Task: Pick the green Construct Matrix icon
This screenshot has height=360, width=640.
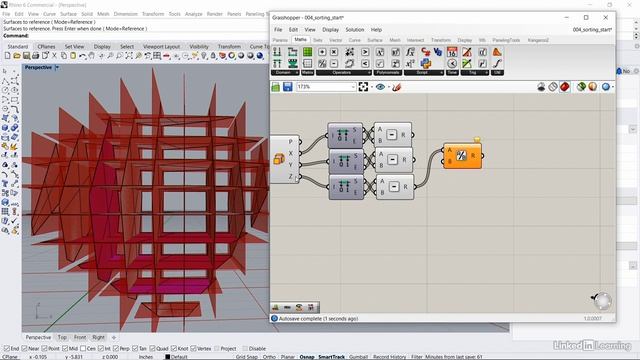Action: pyautogui.click(x=307, y=52)
